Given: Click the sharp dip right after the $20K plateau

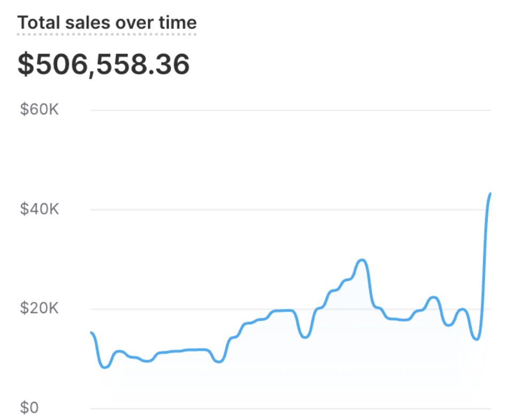Looking at the screenshot, I should (305, 337).
